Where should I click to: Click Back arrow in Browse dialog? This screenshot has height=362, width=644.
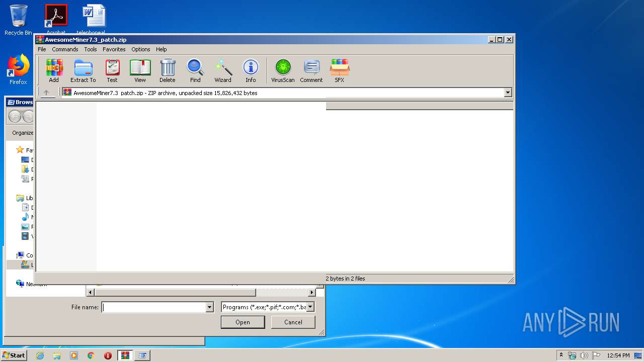[15, 117]
